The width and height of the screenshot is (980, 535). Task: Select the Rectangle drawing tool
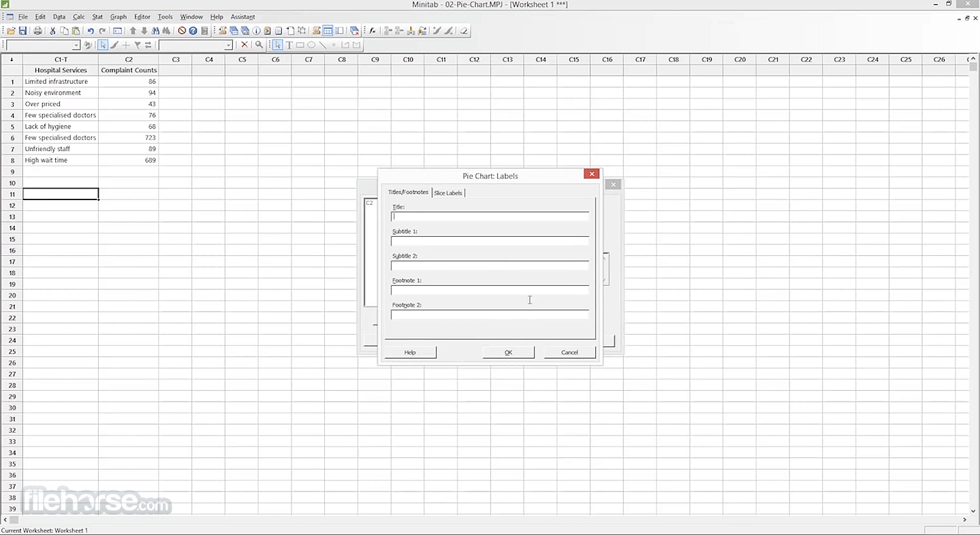(300, 45)
